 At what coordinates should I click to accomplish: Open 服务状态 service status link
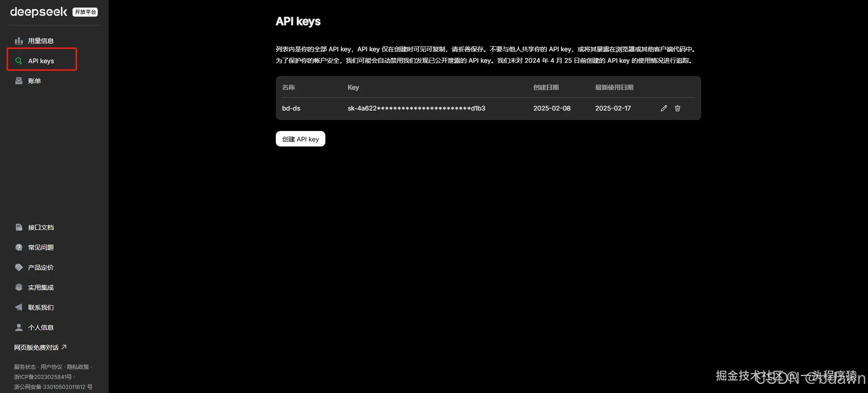25,367
